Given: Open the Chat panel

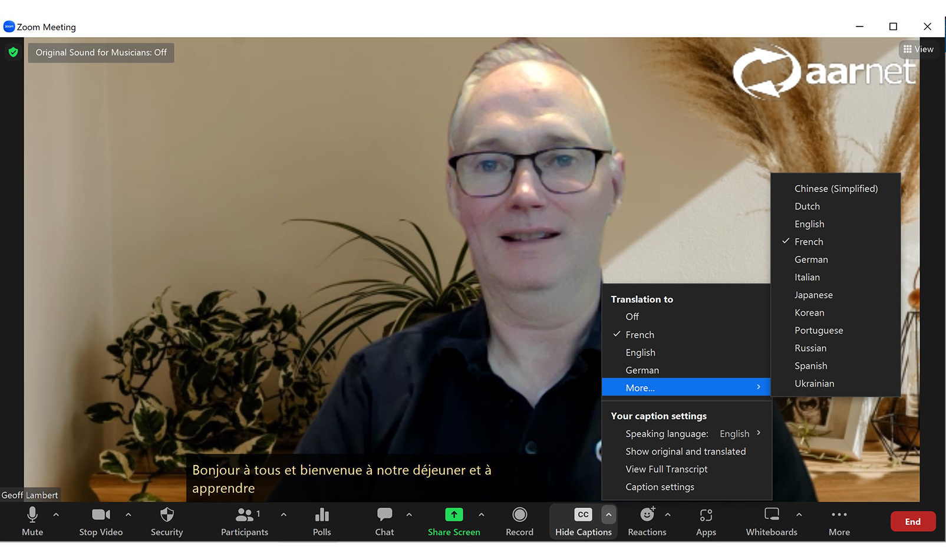Looking at the screenshot, I should coord(384,521).
